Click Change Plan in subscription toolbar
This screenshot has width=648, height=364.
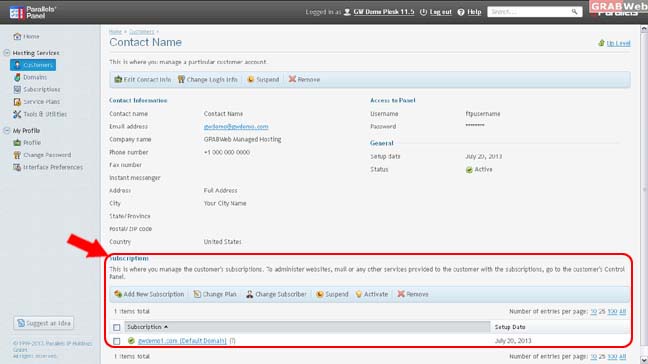pyautogui.click(x=215, y=294)
